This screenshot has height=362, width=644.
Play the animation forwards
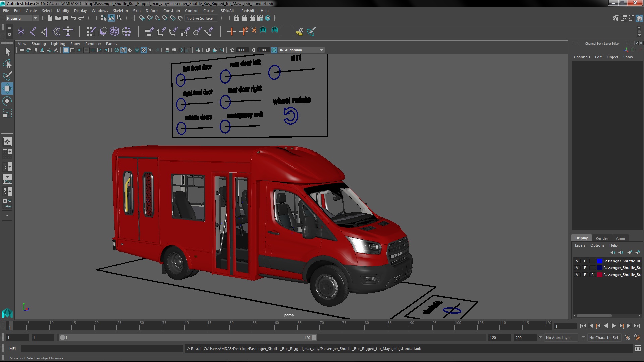613,326
